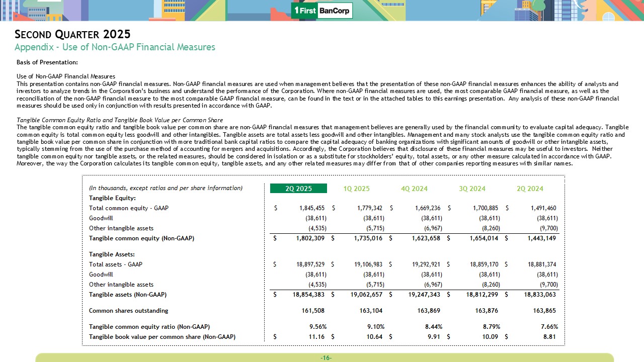This screenshot has height=362, width=644.
Task: Select the highlighted 2Q 2025 column header
Action: 298,189
